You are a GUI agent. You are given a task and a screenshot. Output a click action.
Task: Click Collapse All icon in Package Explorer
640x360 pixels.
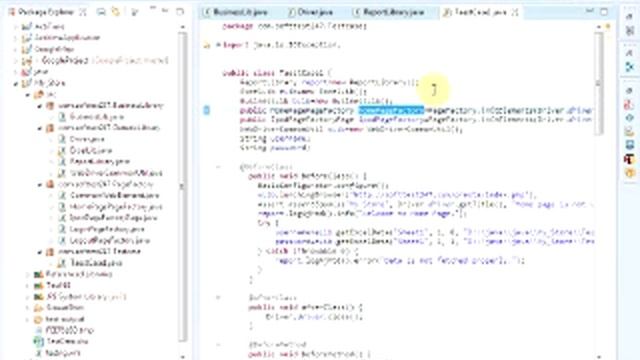(101, 12)
